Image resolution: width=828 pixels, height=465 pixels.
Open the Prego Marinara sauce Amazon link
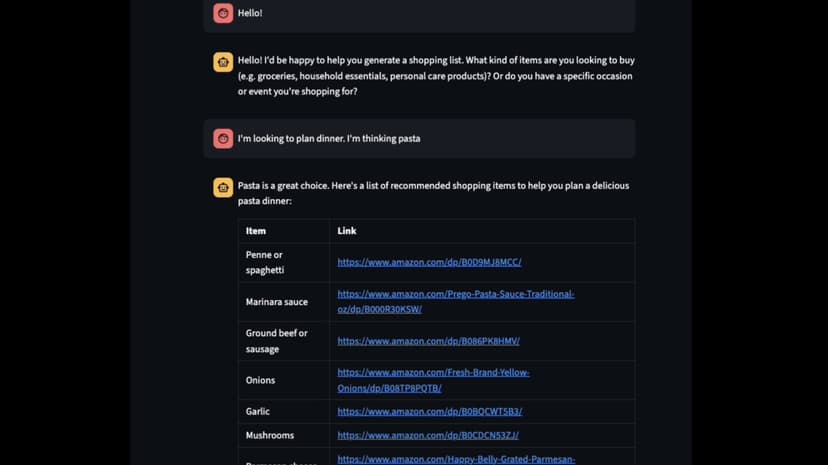[x=456, y=301]
